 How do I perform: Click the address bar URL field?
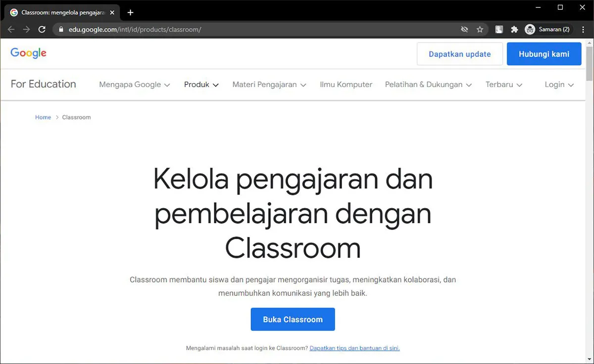click(198, 29)
